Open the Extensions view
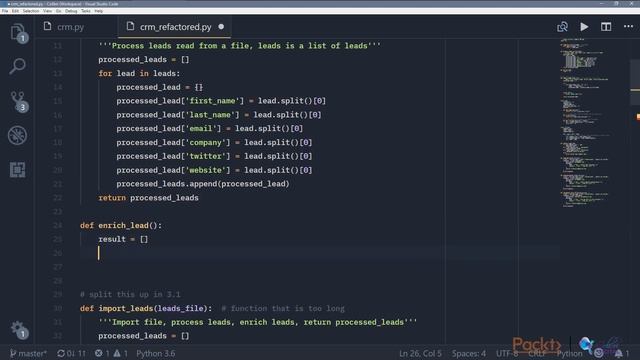 tap(18, 169)
